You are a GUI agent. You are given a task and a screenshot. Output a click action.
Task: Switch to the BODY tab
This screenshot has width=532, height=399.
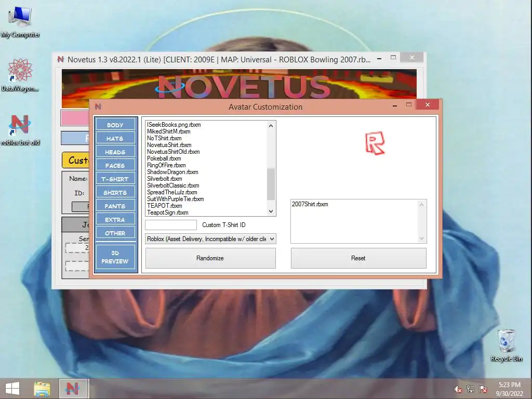click(115, 125)
